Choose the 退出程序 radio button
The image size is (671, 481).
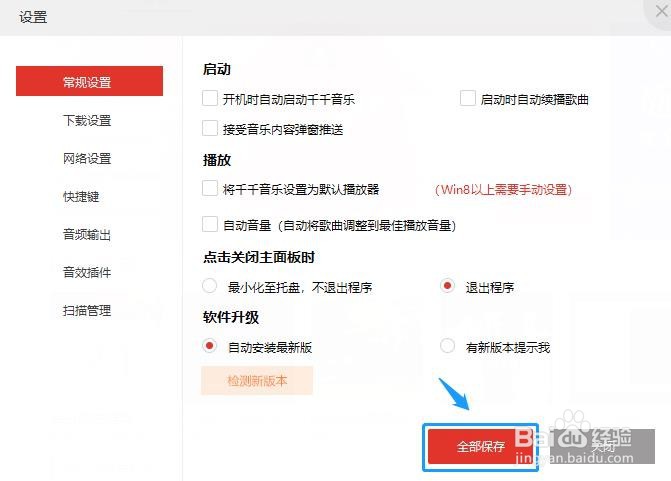[448, 285]
